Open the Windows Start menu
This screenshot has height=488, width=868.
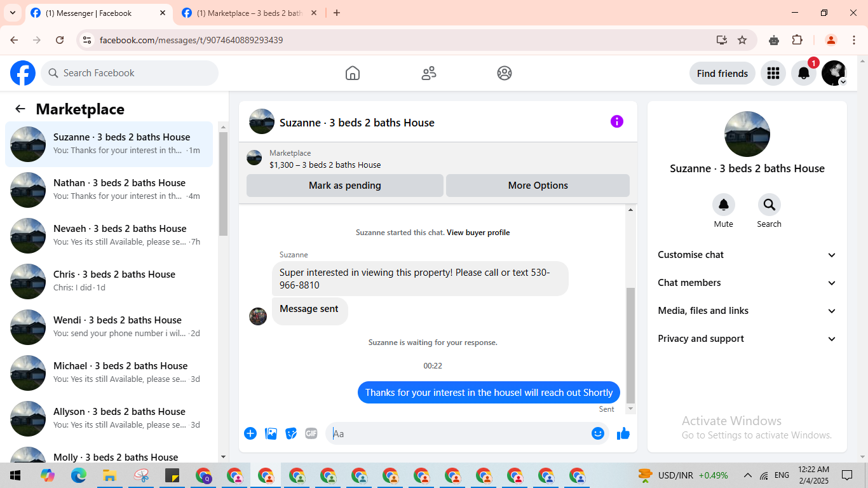tap(15, 475)
